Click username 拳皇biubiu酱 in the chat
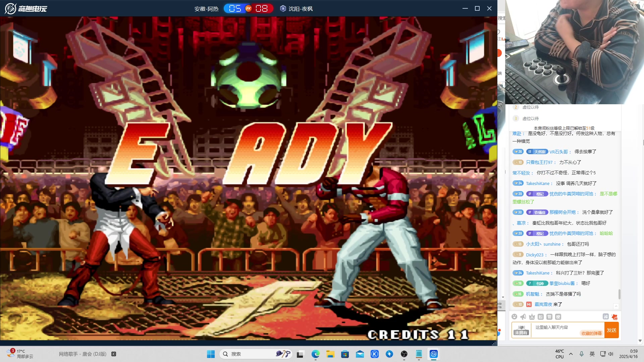Screen dimensions: 644x362 pos(562,284)
